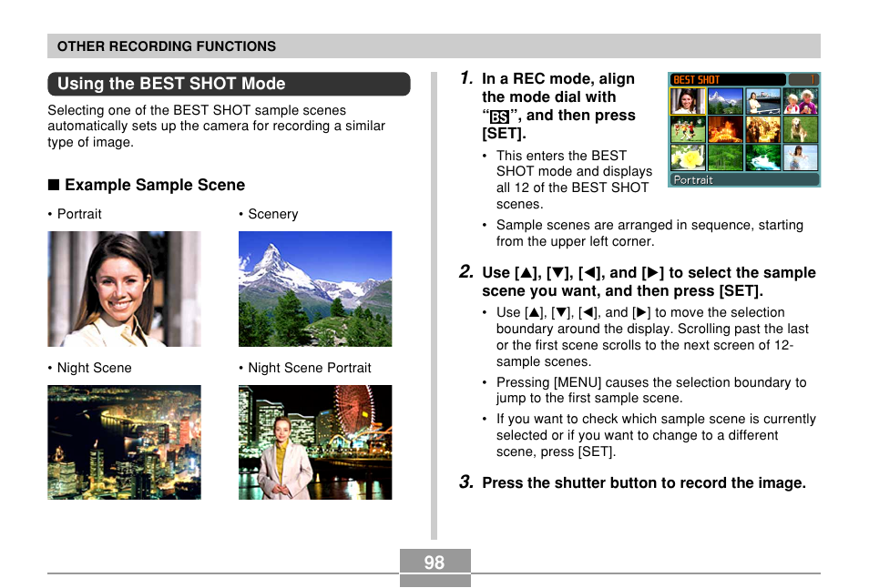The width and height of the screenshot is (869, 588).
Task: Click the 'Night Scene Portrait' caption
Action: pyautogui.click(x=309, y=368)
